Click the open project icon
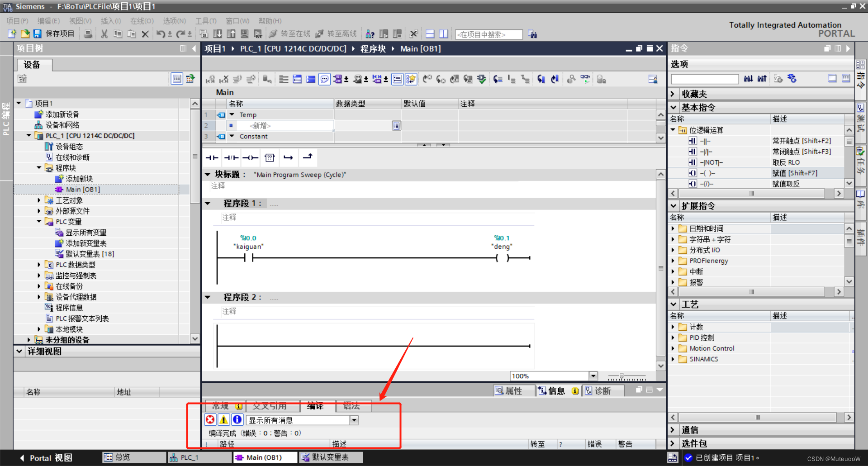 tap(25, 34)
